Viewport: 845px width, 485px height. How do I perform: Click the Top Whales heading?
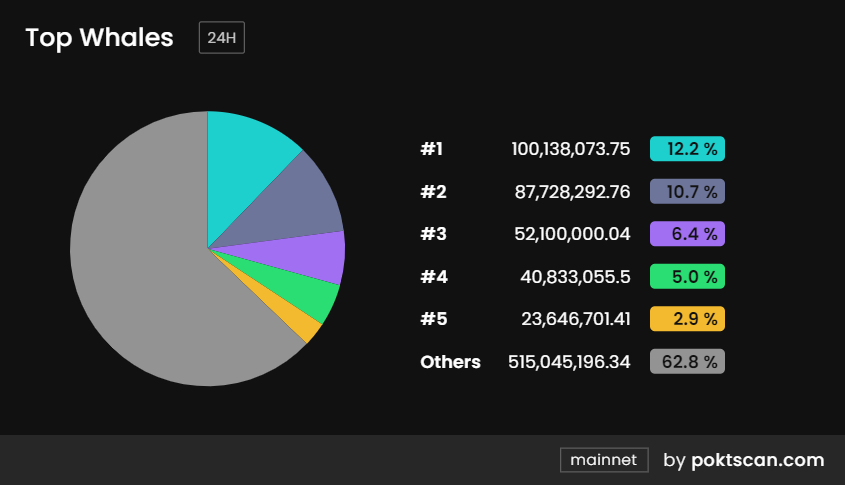coord(99,38)
